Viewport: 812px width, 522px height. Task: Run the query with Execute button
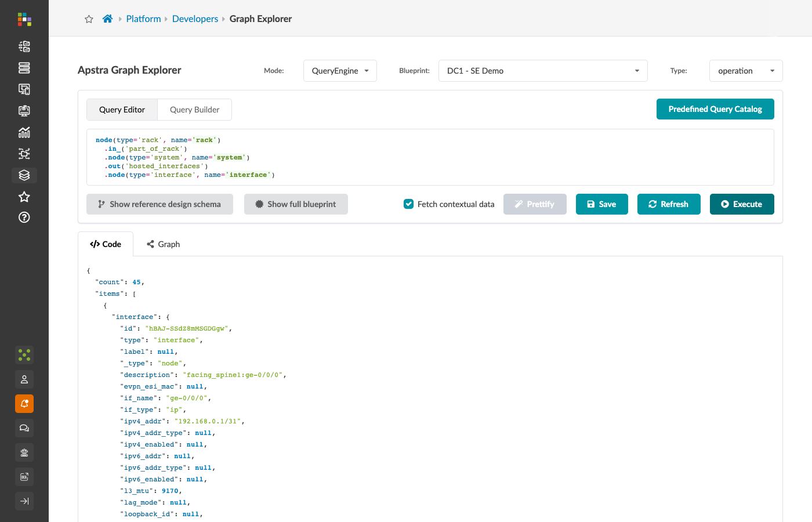click(x=742, y=204)
